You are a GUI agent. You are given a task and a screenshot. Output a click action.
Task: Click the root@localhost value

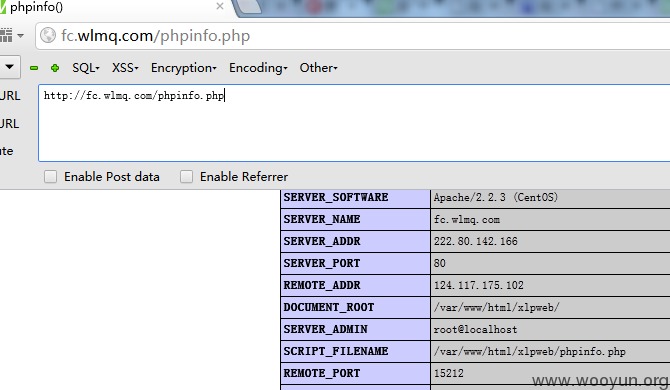pos(475,329)
